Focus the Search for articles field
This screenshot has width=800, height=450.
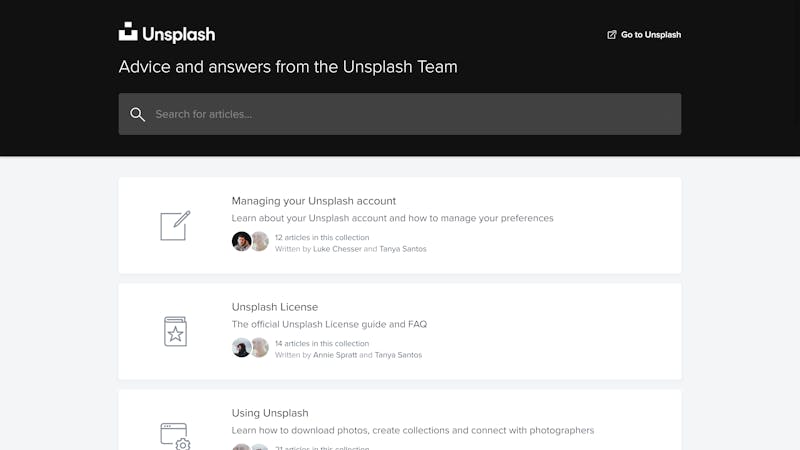(399, 114)
